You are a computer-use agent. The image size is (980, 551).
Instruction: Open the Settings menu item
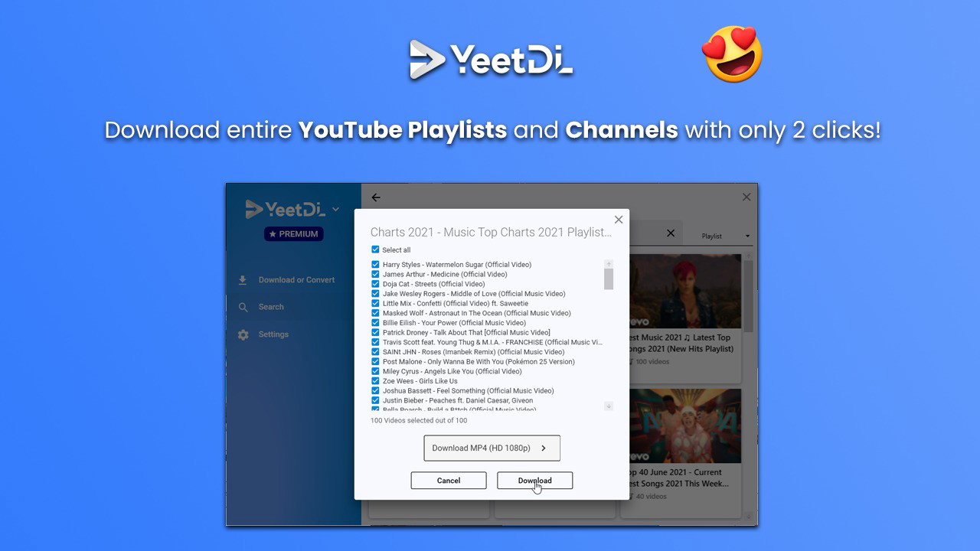[273, 334]
